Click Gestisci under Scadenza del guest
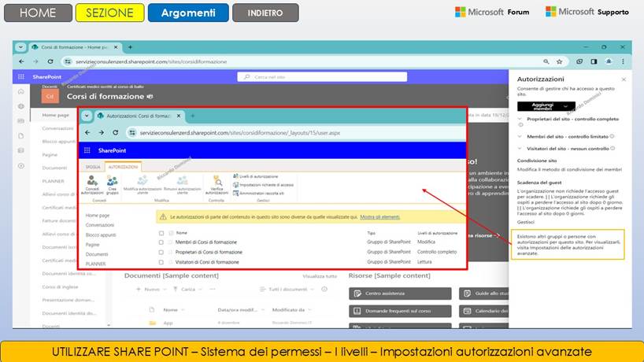 (526, 222)
